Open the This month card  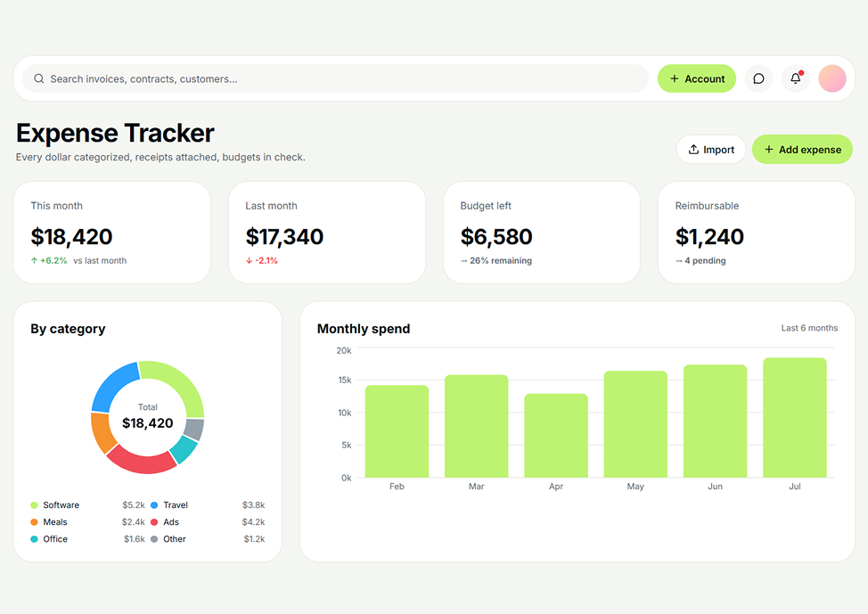click(x=111, y=233)
